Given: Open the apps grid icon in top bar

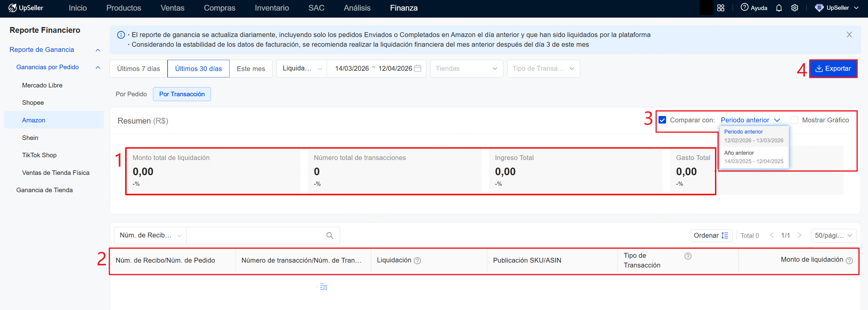Looking at the screenshot, I should (721, 8).
